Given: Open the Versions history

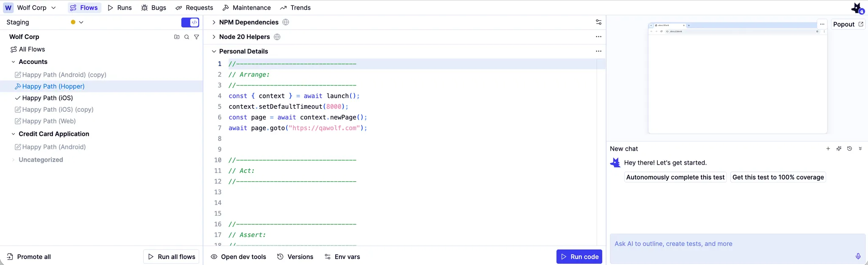Looking at the screenshot, I should [295, 257].
